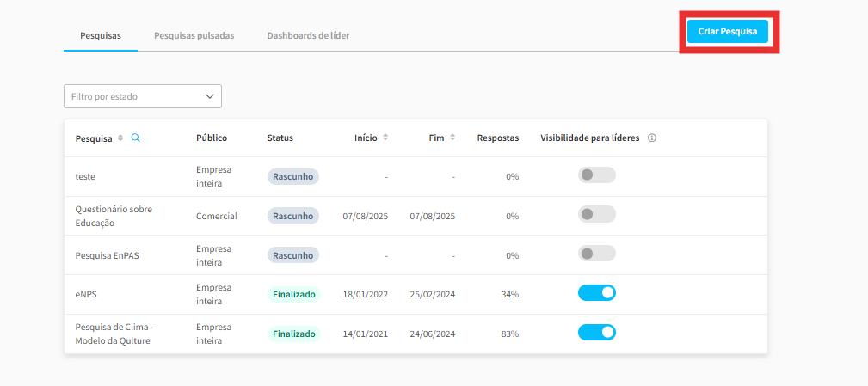This screenshot has width=868, height=386.
Task: Click the 34% response rate
Action: pyautogui.click(x=510, y=295)
